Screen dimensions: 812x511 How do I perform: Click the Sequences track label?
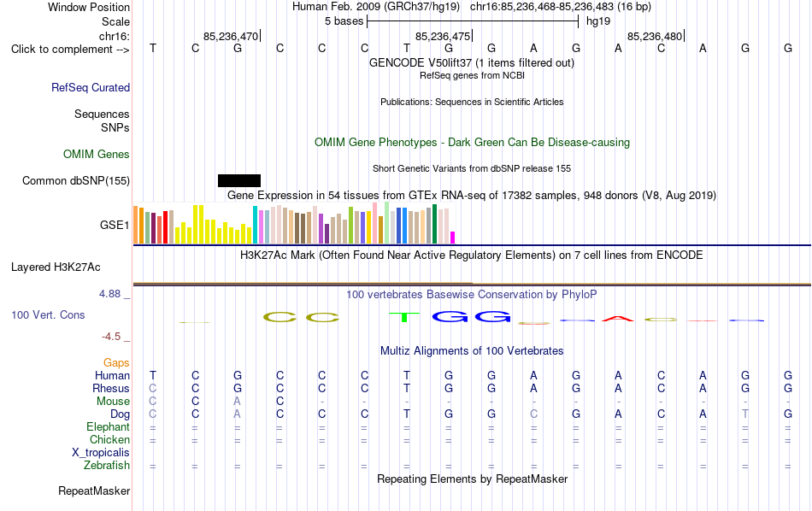(x=102, y=114)
